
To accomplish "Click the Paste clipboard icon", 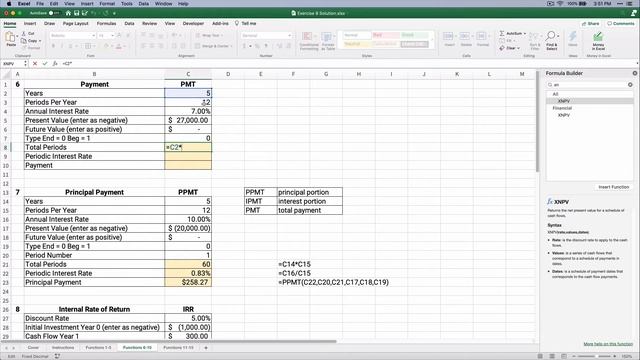I will pos(10,38).
